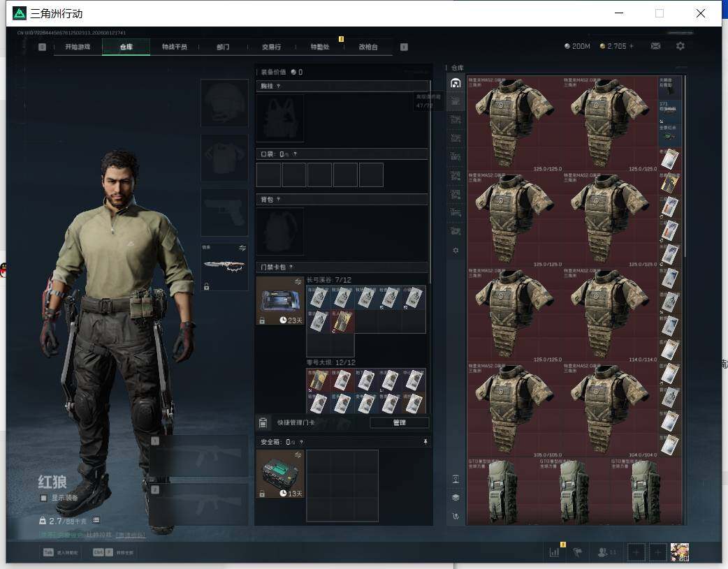Click 零号大坝: 12/12 keycard group label
The image size is (728, 569).
(330, 362)
